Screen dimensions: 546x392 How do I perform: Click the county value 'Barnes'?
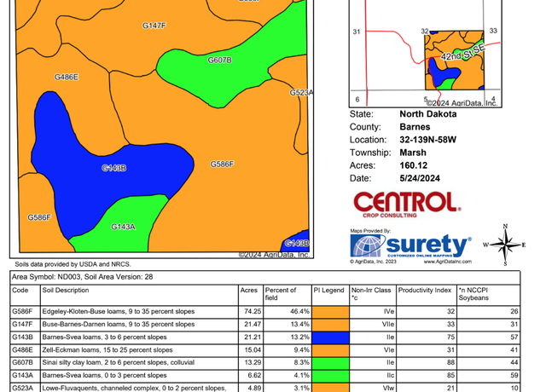415,127
